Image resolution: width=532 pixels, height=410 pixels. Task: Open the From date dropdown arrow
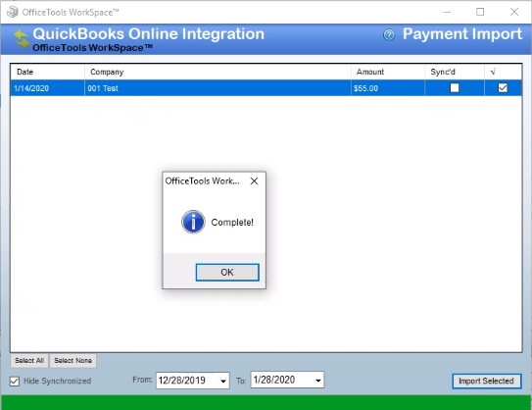tap(223, 381)
